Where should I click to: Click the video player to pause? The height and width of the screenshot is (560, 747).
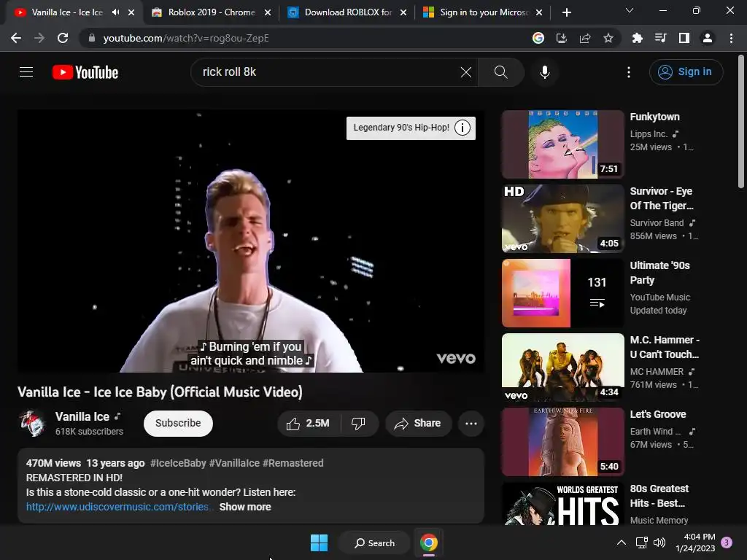[251, 241]
